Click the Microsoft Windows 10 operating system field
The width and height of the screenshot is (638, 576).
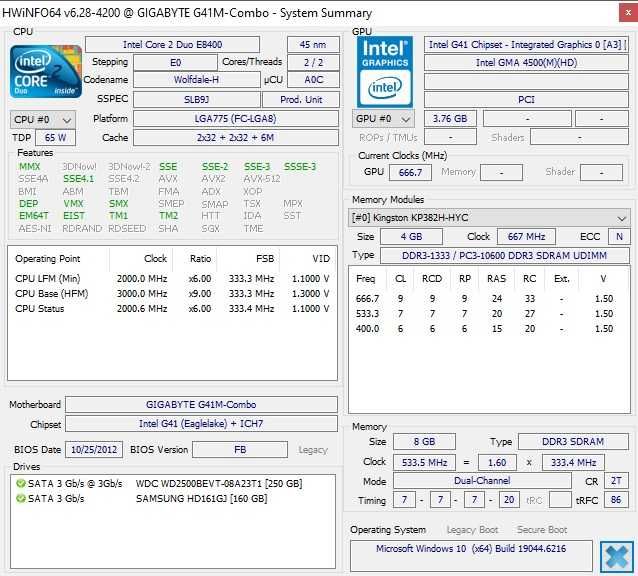click(x=471, y=550)
